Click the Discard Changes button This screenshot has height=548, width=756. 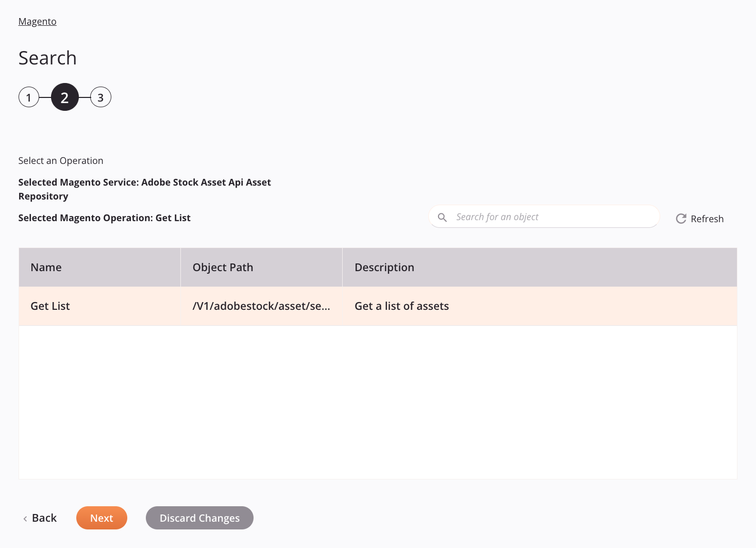pyautogui.click(x=199, y=518)
